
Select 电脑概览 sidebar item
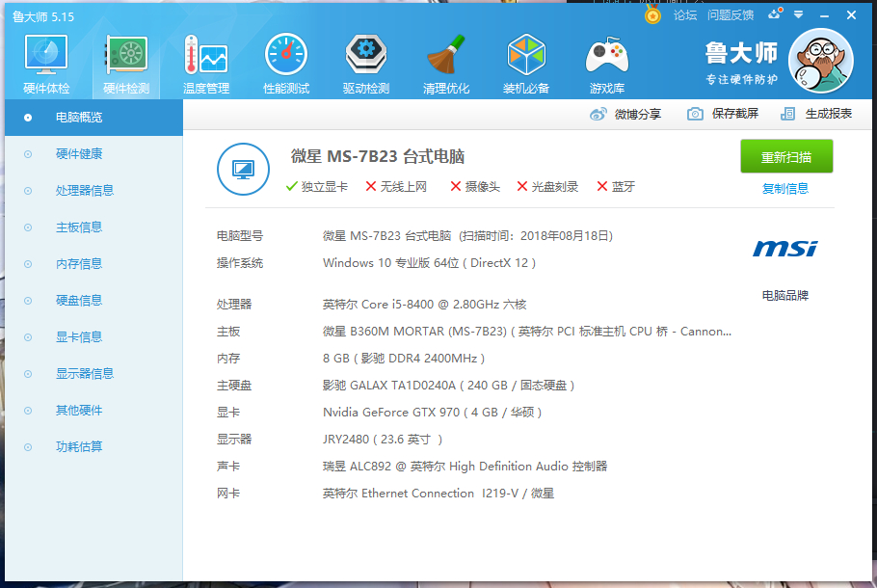pos(94,118)
